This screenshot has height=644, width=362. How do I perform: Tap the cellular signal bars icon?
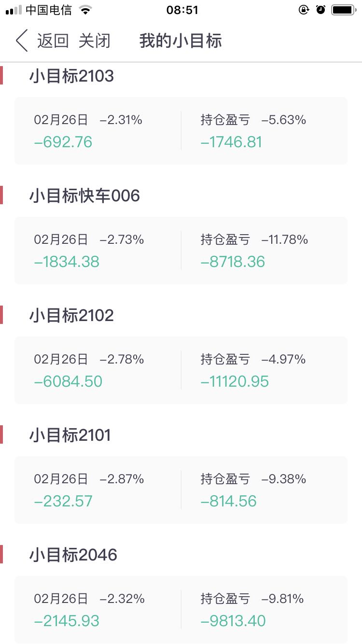tap(14, 10)
